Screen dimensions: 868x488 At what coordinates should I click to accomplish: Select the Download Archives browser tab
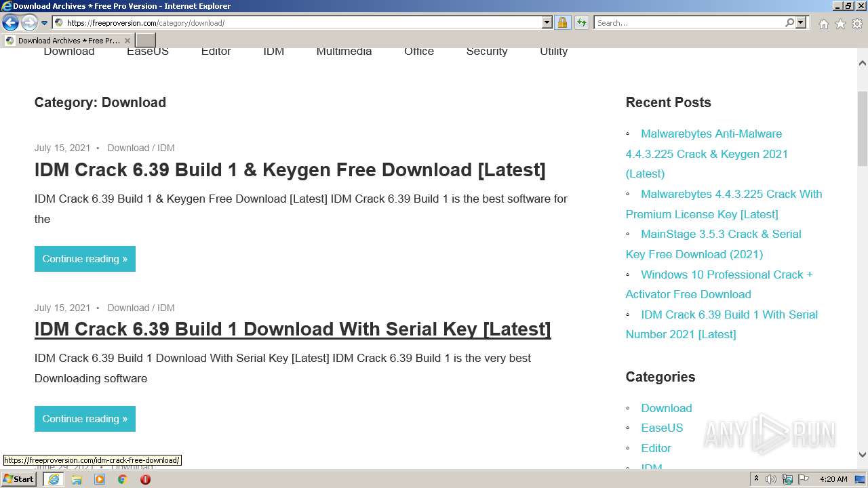click(67, 41)
